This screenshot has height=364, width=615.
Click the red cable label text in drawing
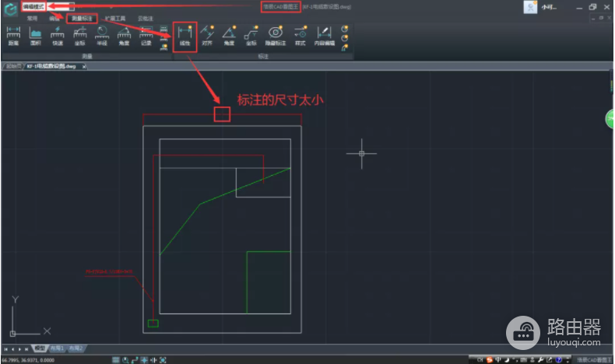click(110, 271)
